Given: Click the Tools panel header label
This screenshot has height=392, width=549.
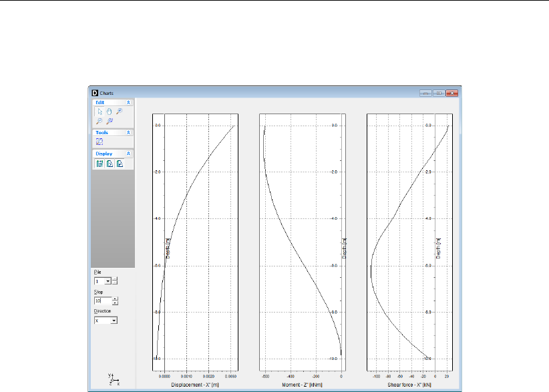Looking at the screenshot, I should click(x=102, y=133).
